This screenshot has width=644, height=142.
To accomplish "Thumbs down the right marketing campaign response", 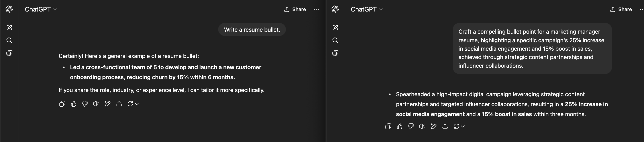I will coord(411,126).
